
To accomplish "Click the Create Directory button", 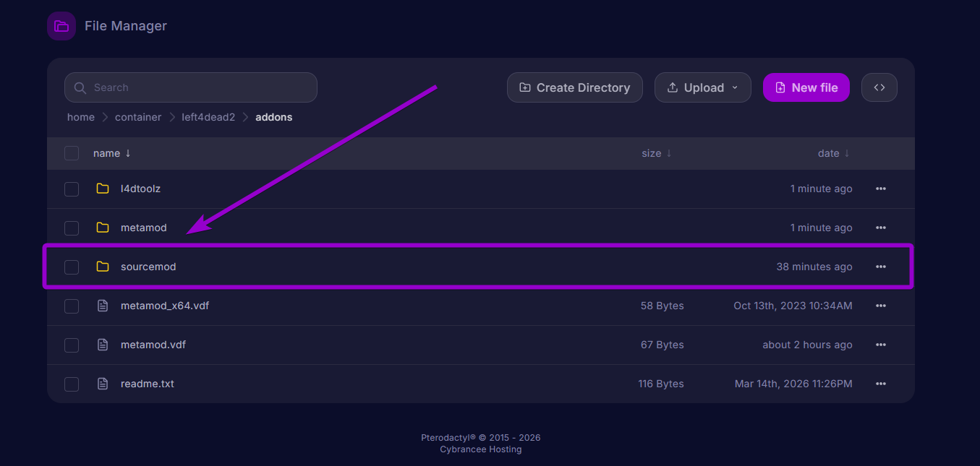I will pos(575,87).
